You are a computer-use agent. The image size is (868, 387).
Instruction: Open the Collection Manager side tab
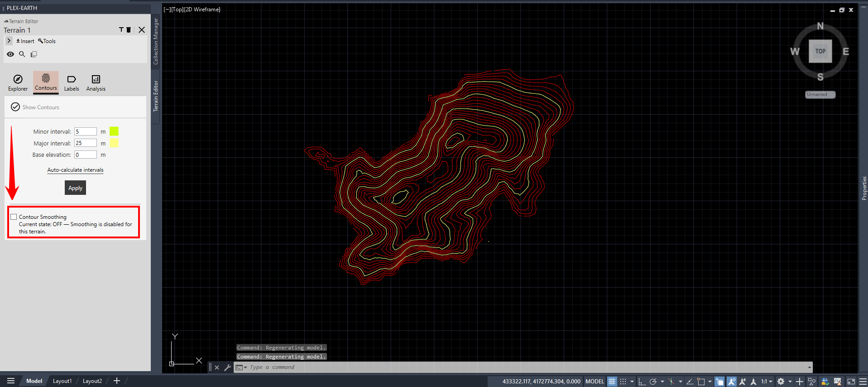pyautogui.click(x=156, y=41)
